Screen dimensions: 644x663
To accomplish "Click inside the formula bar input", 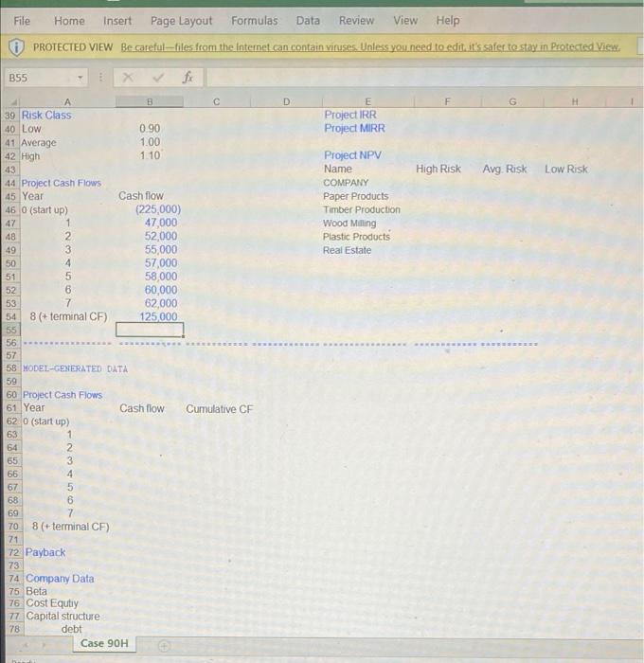I will tap(424, 78).
